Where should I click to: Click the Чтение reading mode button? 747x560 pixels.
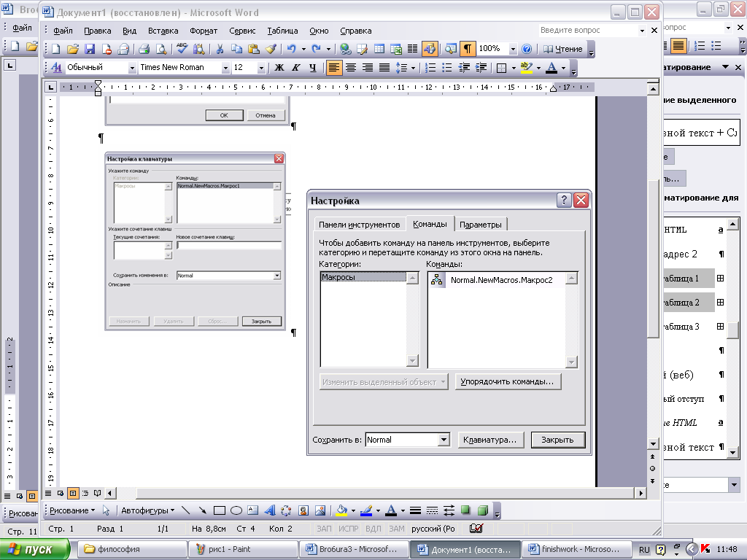point(562,49)
